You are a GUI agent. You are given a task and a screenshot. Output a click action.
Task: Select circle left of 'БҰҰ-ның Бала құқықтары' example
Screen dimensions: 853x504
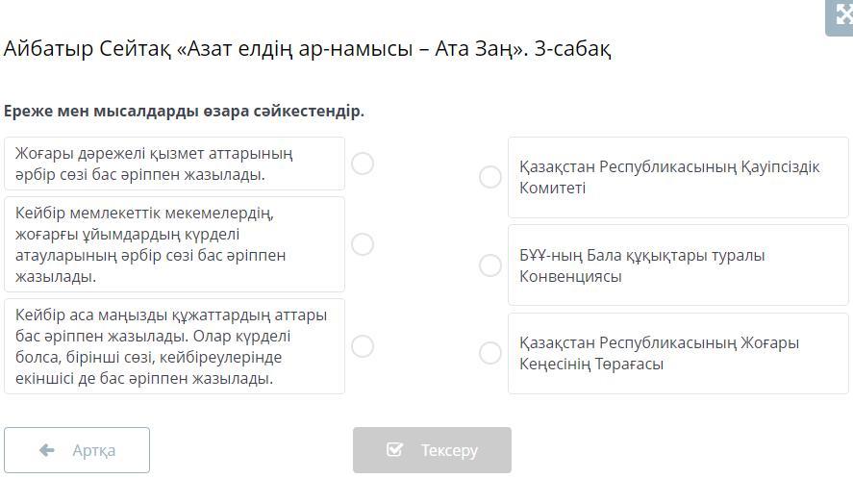click(x=490, y=265)
